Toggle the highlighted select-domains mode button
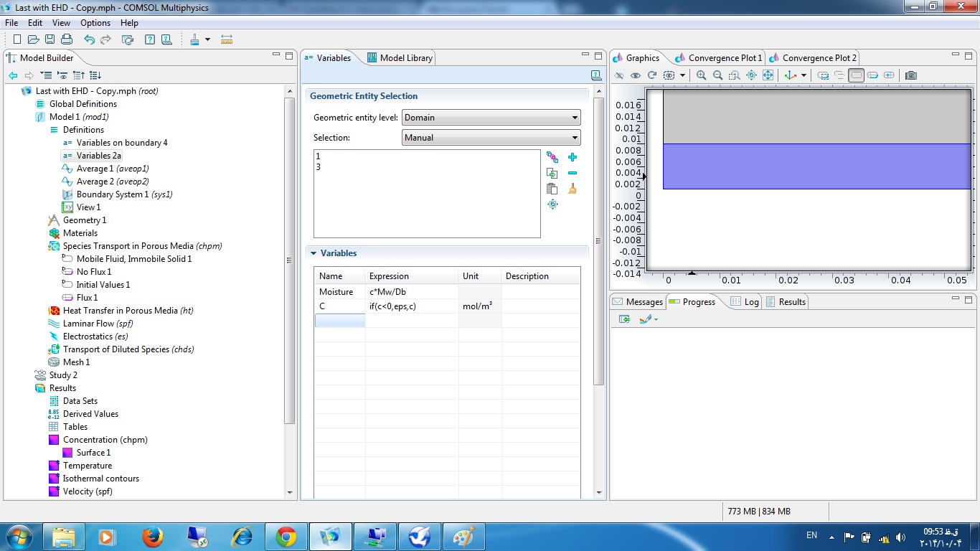Screen dimensions: 980x551 [x=856, y=75]
